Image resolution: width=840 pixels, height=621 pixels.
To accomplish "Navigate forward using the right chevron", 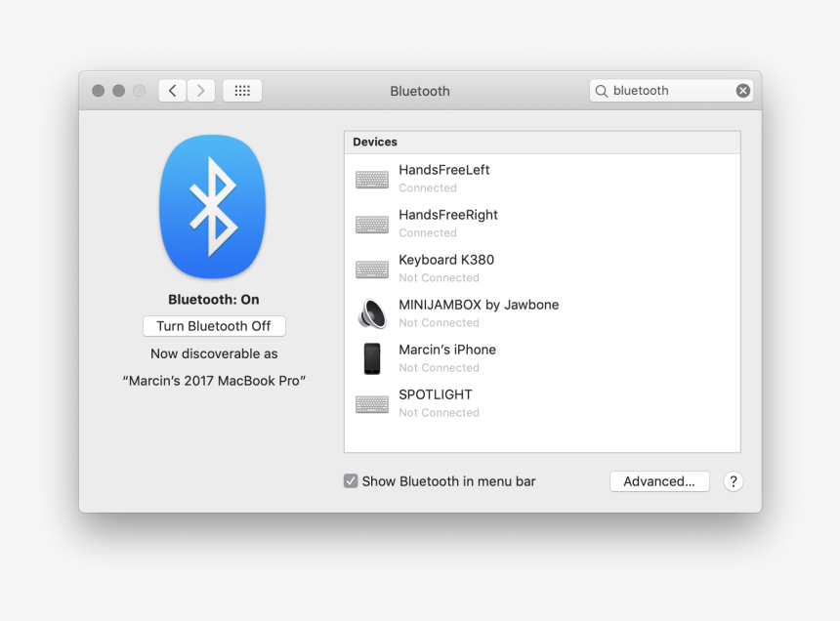I will tap(200, 90).
